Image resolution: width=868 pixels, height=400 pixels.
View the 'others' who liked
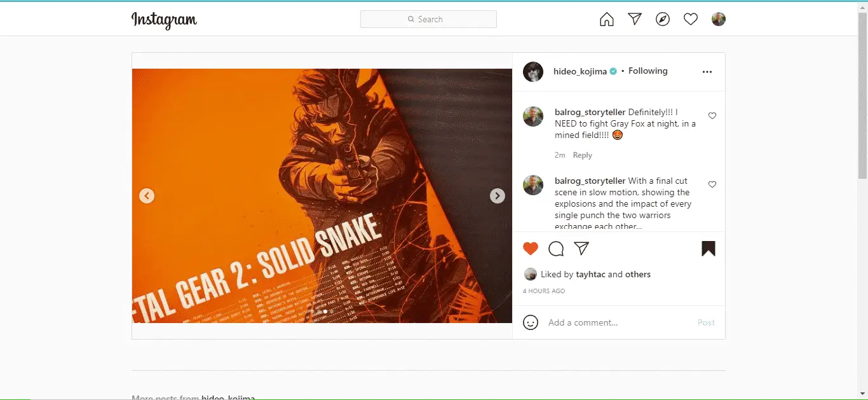[638, 275]
